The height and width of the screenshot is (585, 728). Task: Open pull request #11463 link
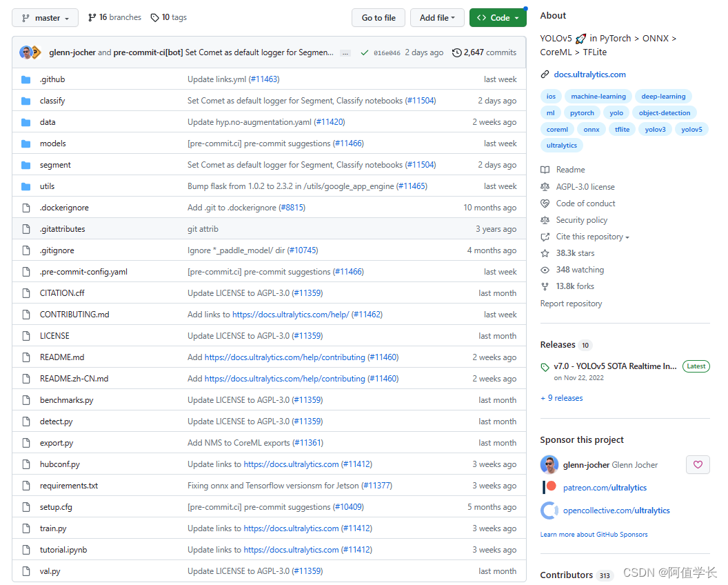point(264,79)
